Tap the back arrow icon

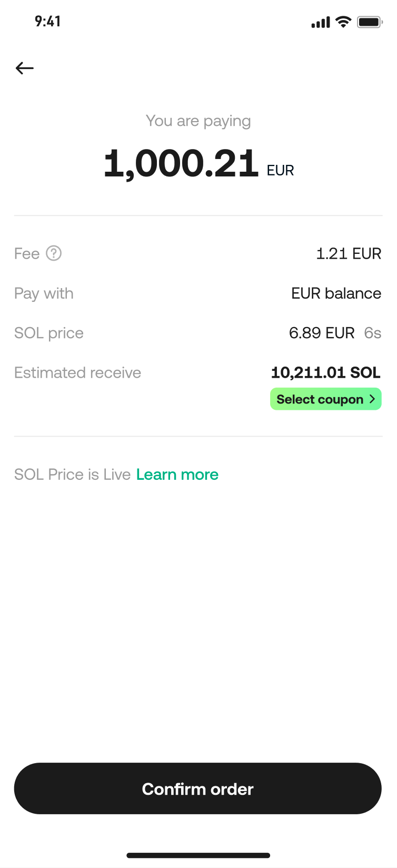25,68
